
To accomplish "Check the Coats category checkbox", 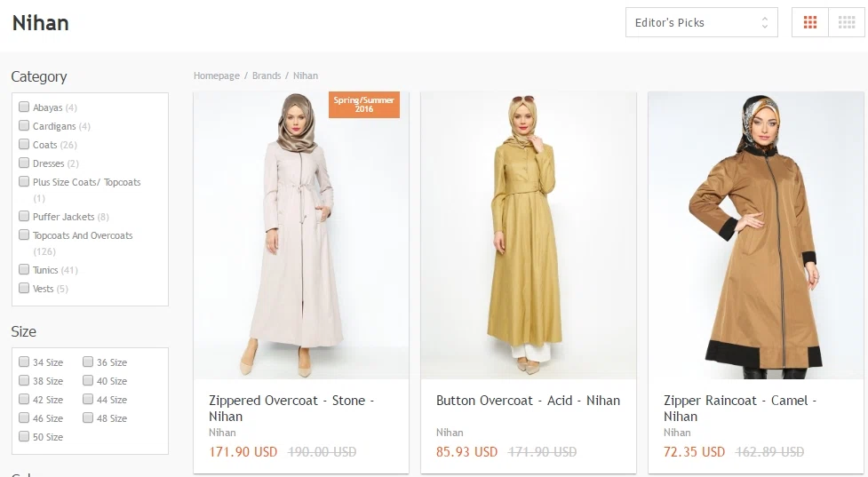I will point(24,145).
